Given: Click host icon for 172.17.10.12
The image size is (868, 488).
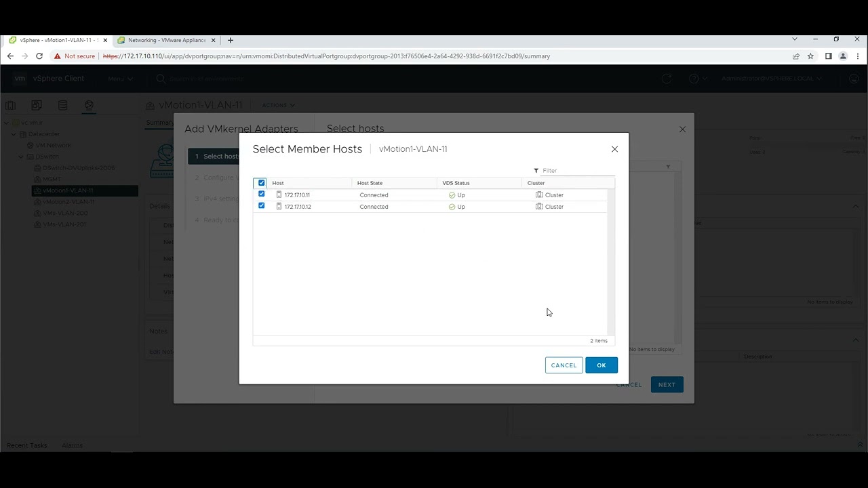Looking at the screenshot, I should [279, 207].
